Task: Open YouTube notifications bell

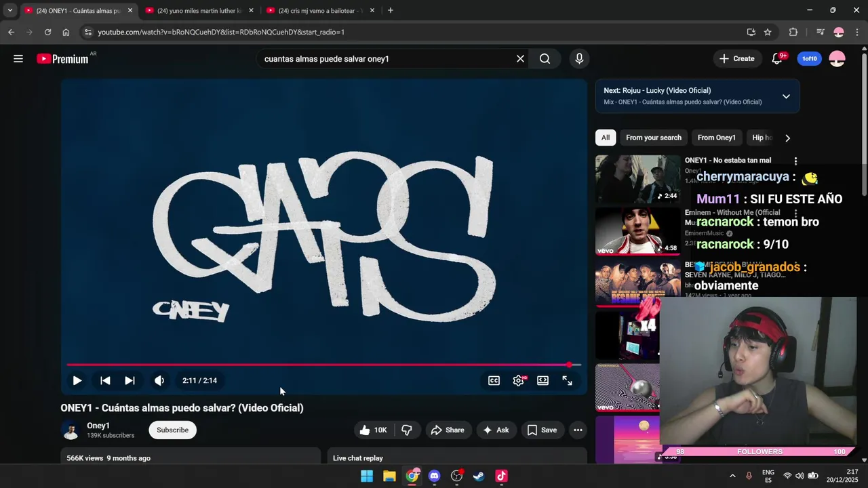Action: [x=777, y=59]
